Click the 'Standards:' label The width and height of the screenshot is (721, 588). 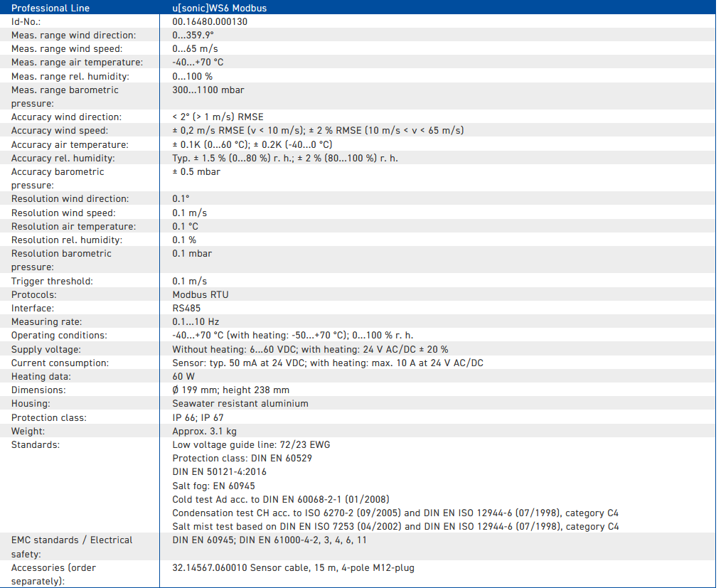point(36,444)
